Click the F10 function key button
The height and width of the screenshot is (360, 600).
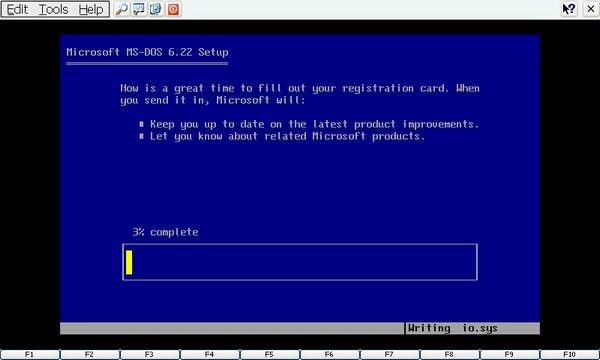(x=570, y=355)
